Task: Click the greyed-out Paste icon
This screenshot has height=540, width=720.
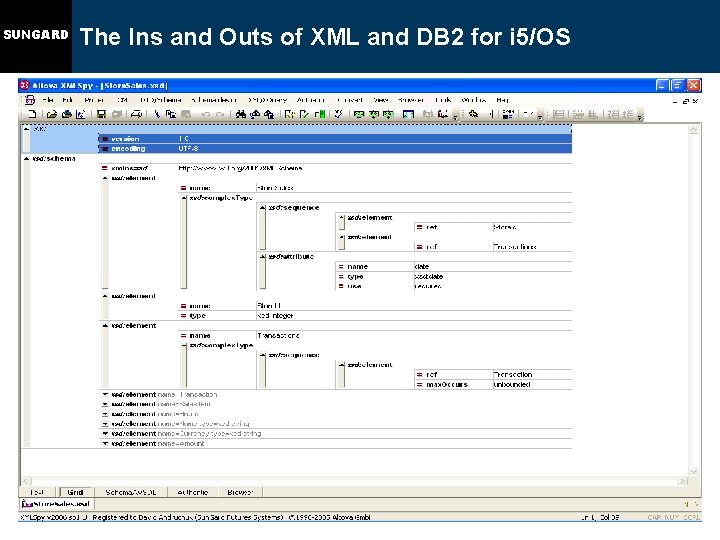Action: pos(186,114)
